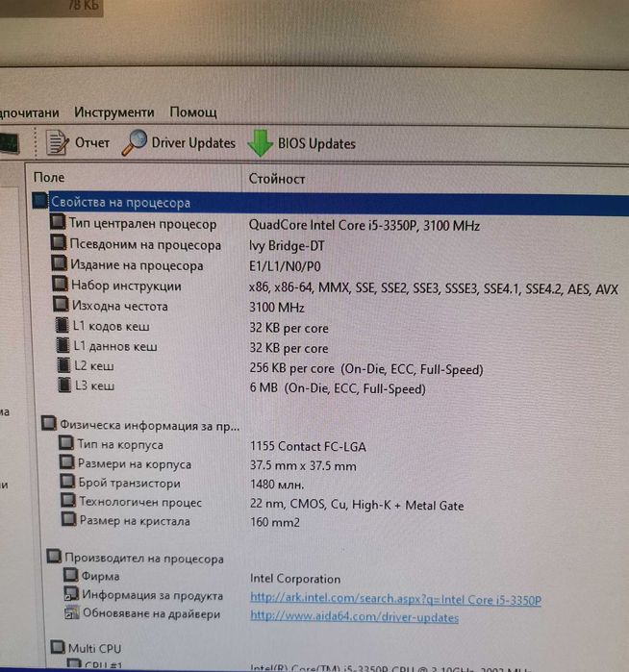Click icon next to Брой транзистори

click(67, 481)
